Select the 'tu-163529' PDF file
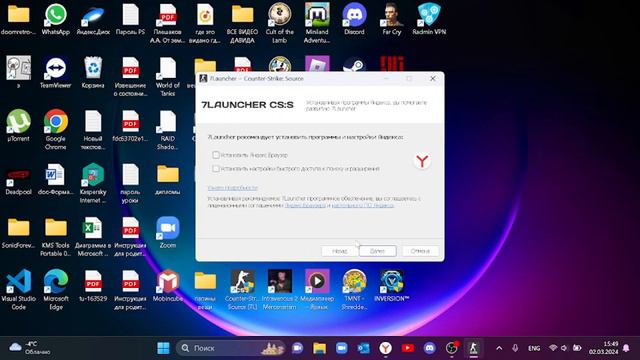Viewport: 640px width, 360px height. coord(93,286)
